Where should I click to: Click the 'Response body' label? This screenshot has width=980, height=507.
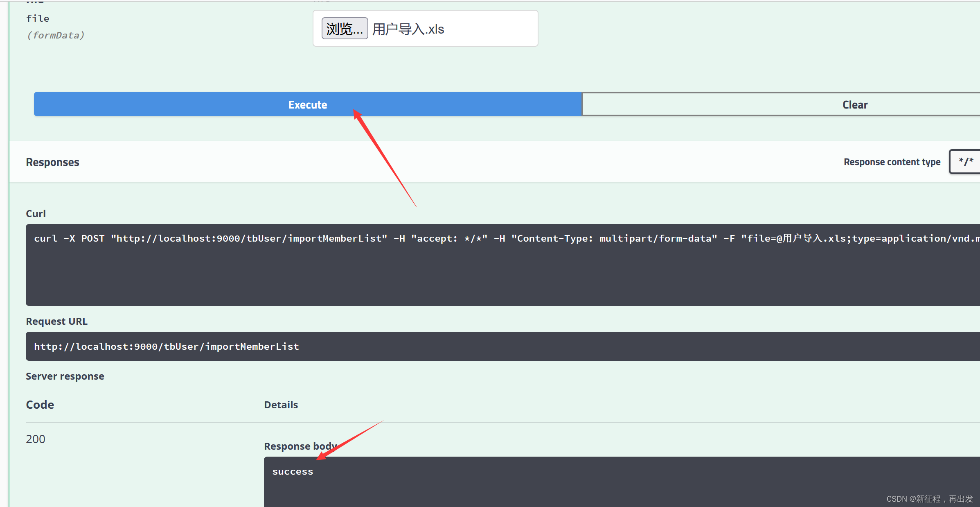(300, 446)
